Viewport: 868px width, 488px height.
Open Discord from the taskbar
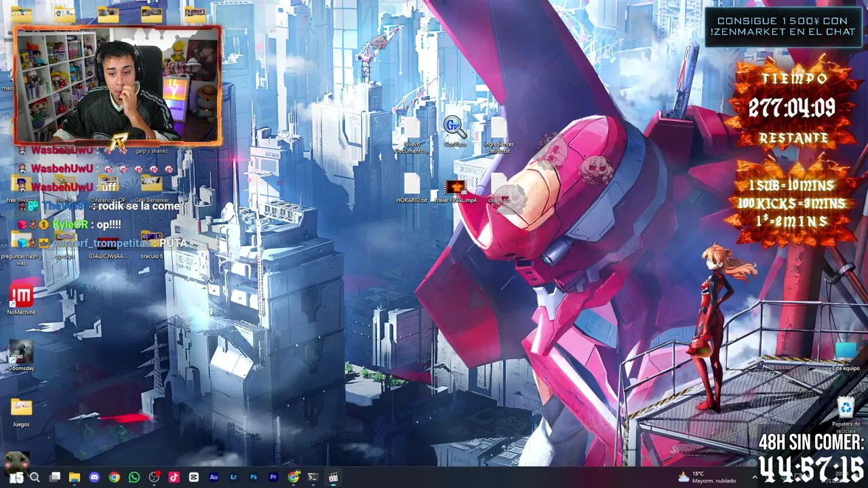point(94,477)
